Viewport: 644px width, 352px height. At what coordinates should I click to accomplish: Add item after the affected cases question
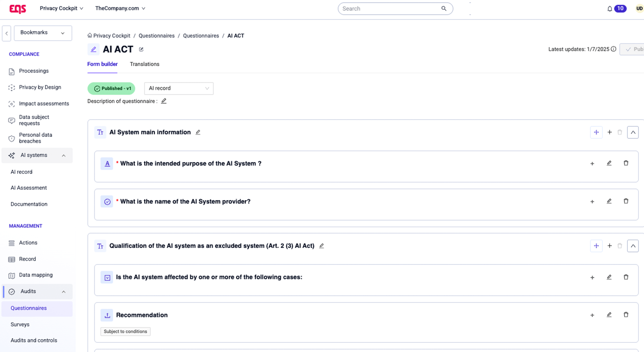point(592,277)
